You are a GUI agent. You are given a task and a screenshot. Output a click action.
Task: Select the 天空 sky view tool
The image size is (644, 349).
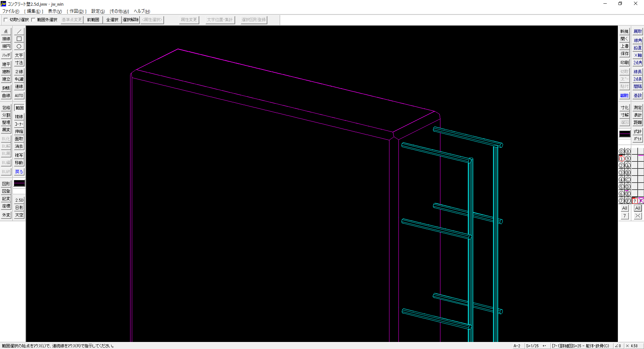(19, 215)
